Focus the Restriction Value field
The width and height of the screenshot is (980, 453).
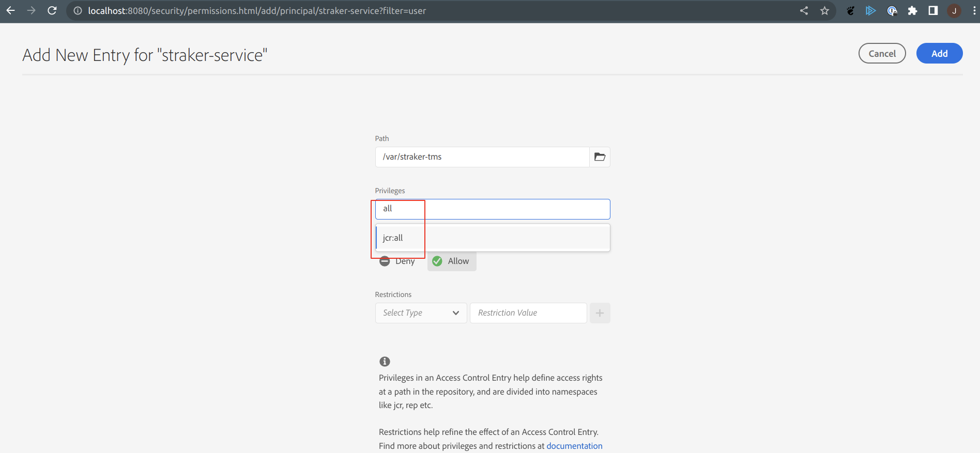(x=528, y=313)
